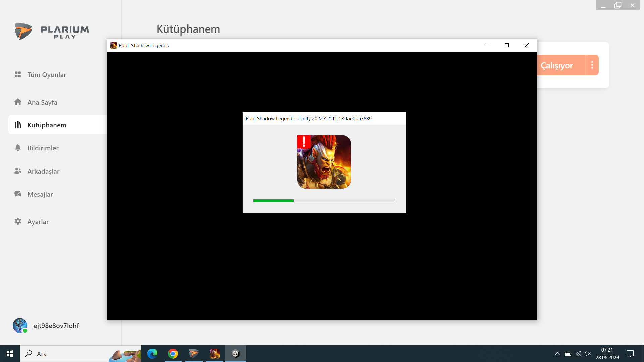Image resolution: width=644 pixels, height=362 pixels.
Task: Show hidden system tray icons
Action: pyautogui.click(x=557, y=354)
